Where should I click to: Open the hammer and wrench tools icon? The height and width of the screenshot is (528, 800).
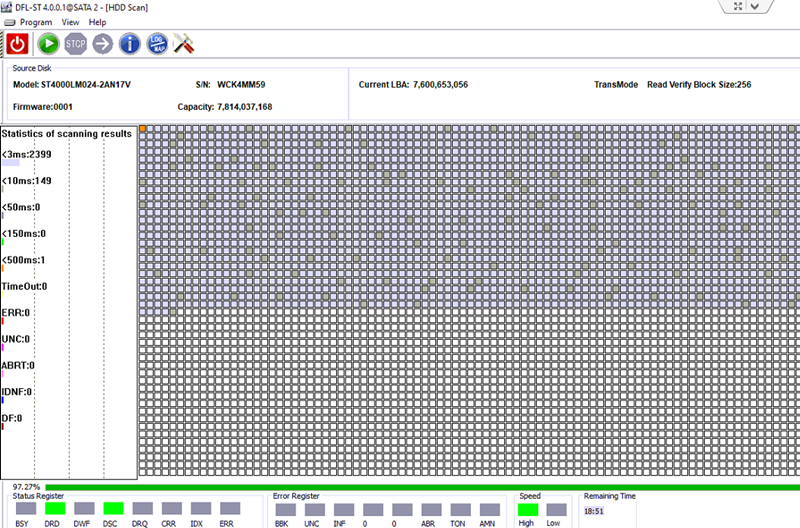(x=184, y=44)
